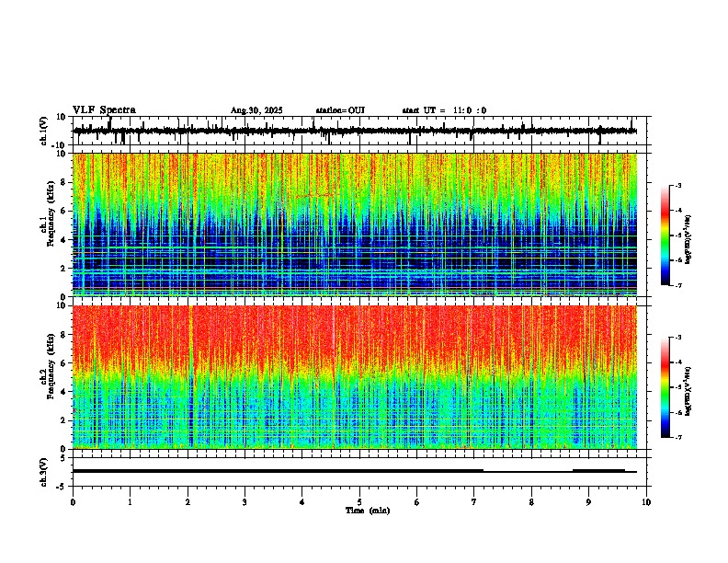This screenshot has width=728, height=563.
Task: Click the "8" kHz tick of ch.2 spectrogram
Action: click(63, 334)
